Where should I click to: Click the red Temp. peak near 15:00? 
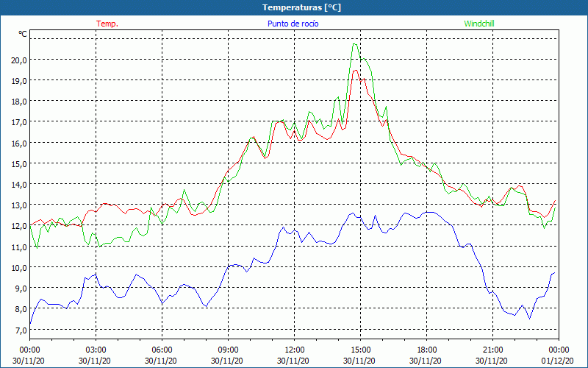click(355, 71)
